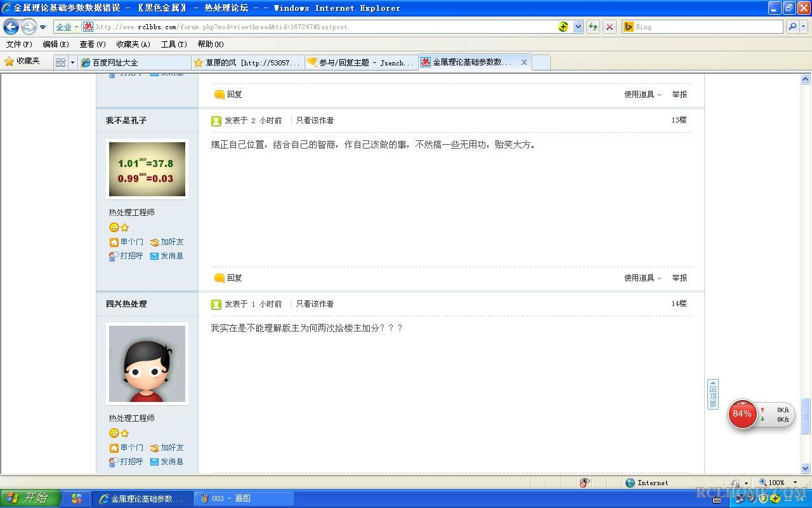Click 发消息 under 四兴热处理
The width and height of the screenshot is (812, 508).
tap(167, 462)
